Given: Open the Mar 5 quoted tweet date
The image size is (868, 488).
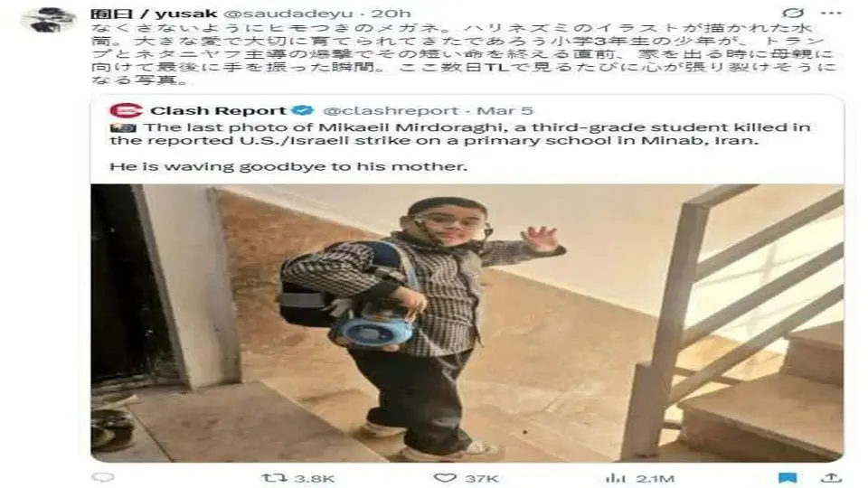Looking at the screenshot, I should (x=505, y=111).
